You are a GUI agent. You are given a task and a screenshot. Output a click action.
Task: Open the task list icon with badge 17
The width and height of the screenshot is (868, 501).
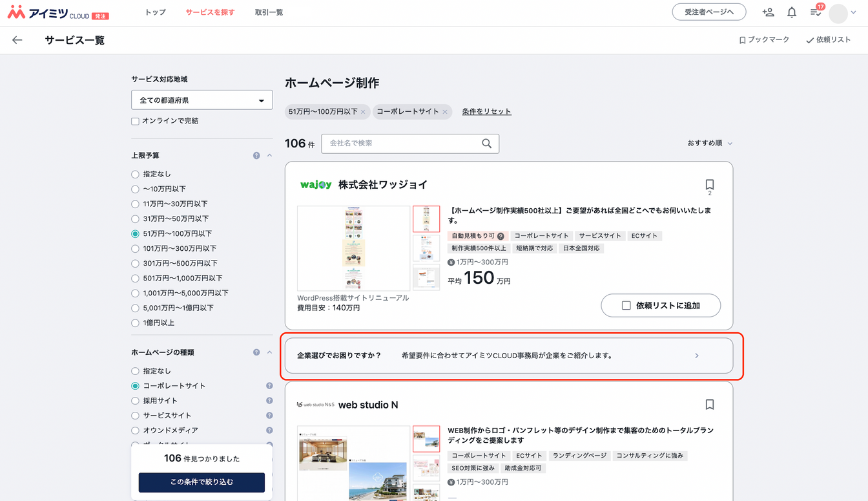816,12
